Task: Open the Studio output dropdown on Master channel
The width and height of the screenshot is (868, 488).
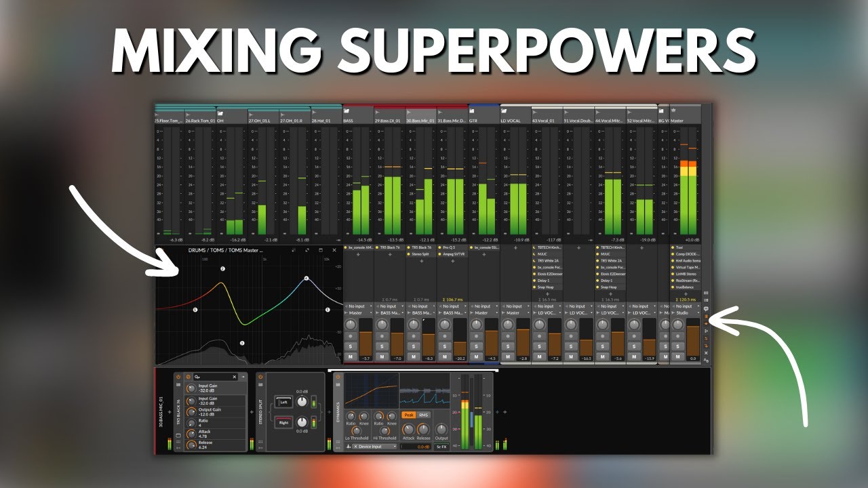Action: click(x=686, y=313)
